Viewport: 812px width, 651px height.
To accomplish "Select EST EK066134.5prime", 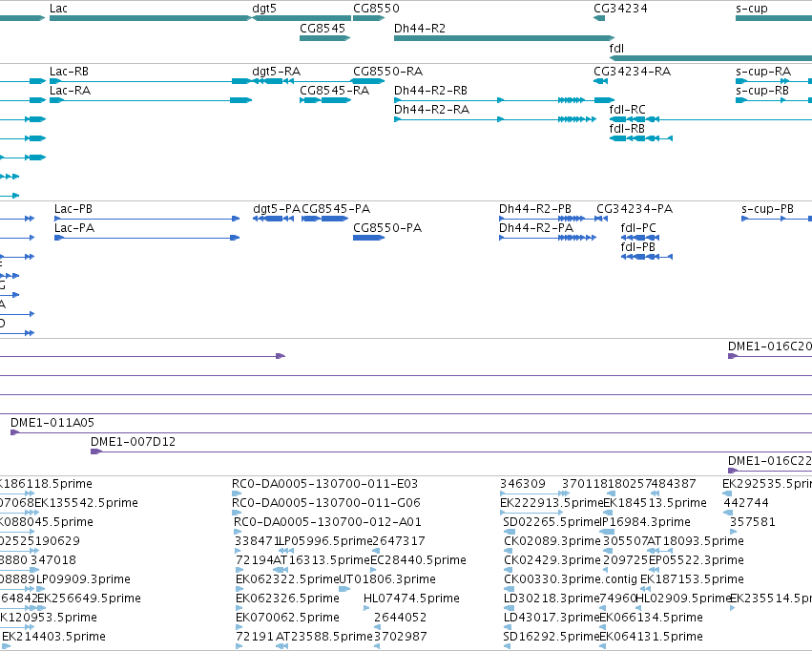I will (x=651, y=618).
